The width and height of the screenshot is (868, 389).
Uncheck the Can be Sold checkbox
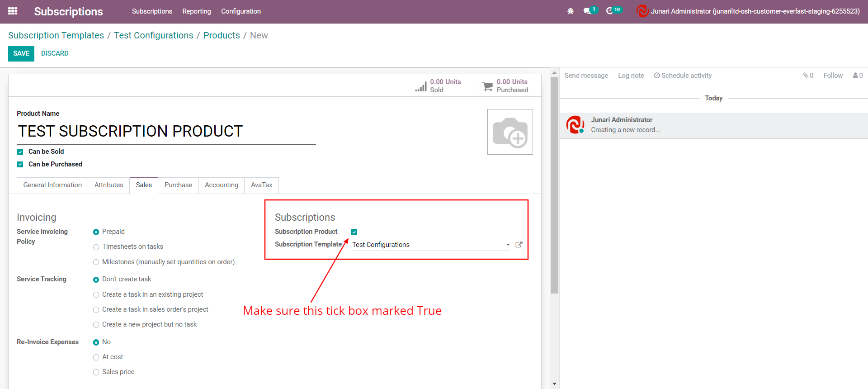[x=20, y=152]
